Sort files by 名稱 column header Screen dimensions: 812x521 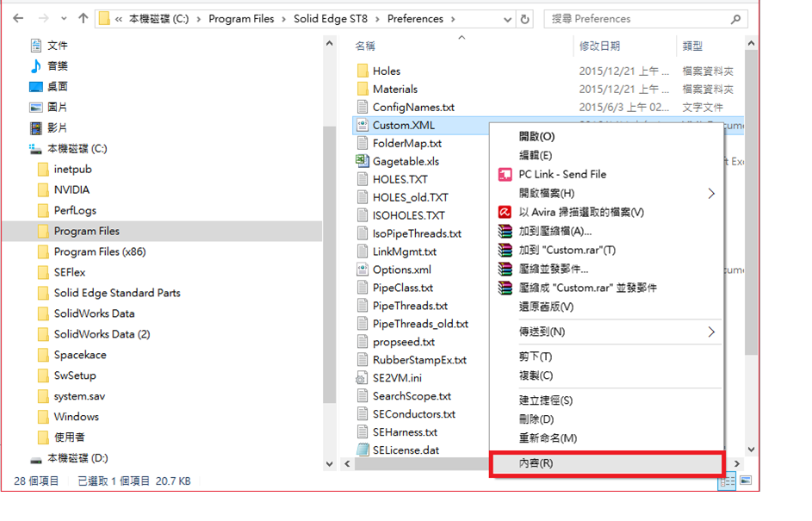[x=365, y=47]
